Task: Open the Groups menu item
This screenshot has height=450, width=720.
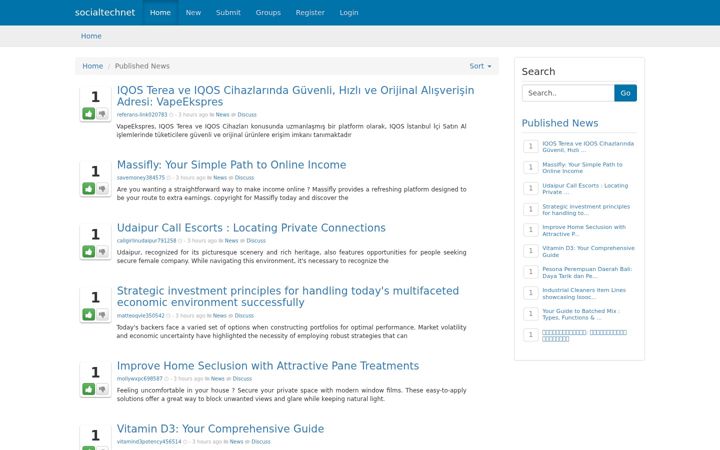Action: pos(268,12)
